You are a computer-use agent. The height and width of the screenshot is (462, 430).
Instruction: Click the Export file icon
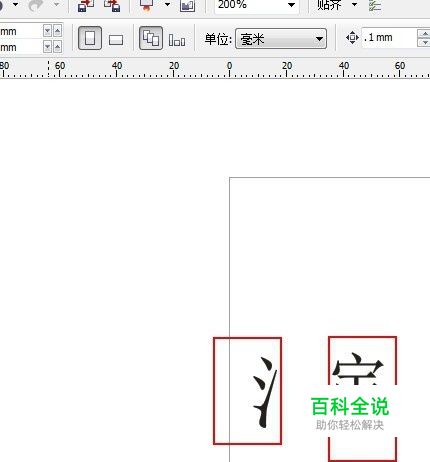pos(112,5)
